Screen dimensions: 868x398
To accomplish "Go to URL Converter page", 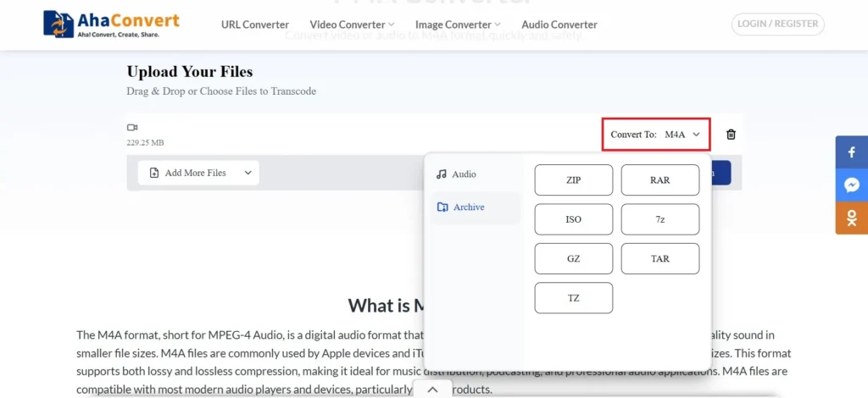I will (x=255, y=25).
